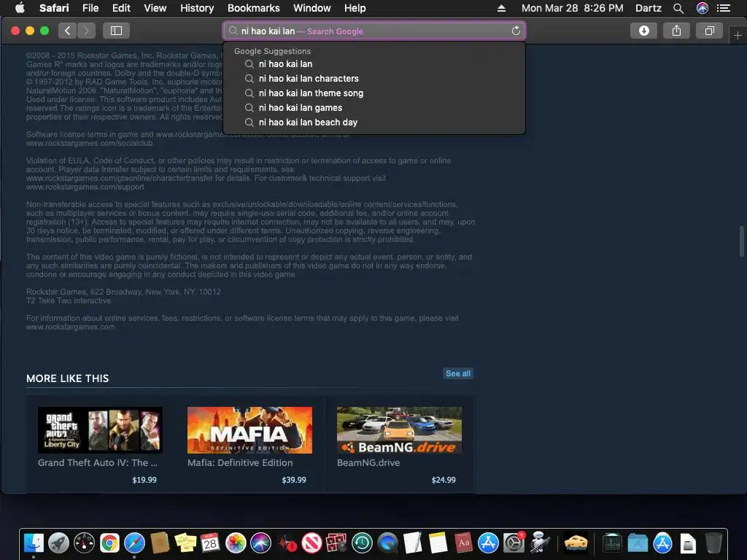This screenshot has width=747, height=560.
Task: Open Photos from the dock
Action: click(236, 542)
